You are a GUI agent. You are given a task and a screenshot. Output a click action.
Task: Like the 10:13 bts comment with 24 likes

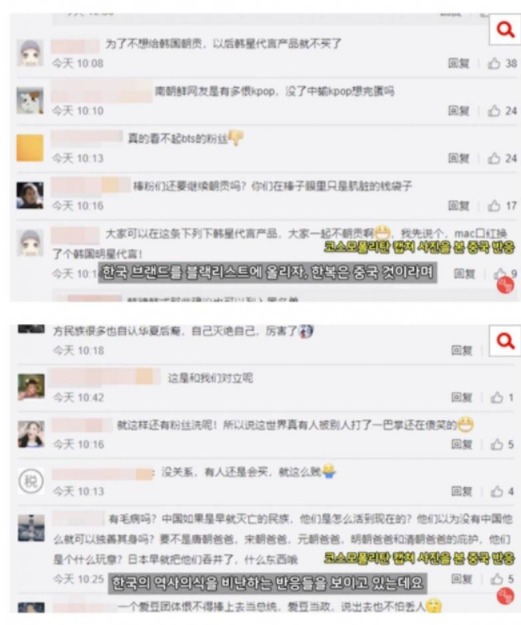[x=494, y=158]
